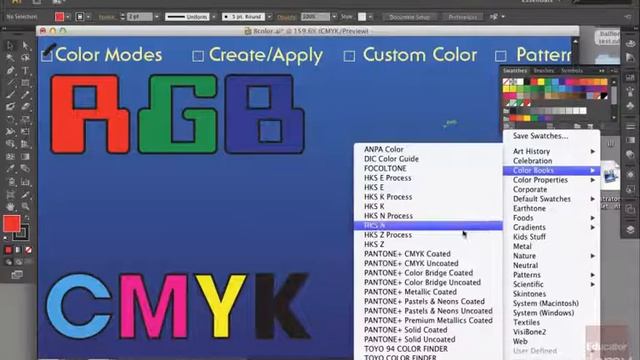Select the Selection tool (black arrow)
The height and width of the screenshot is (360, 640).
[10, 45]
